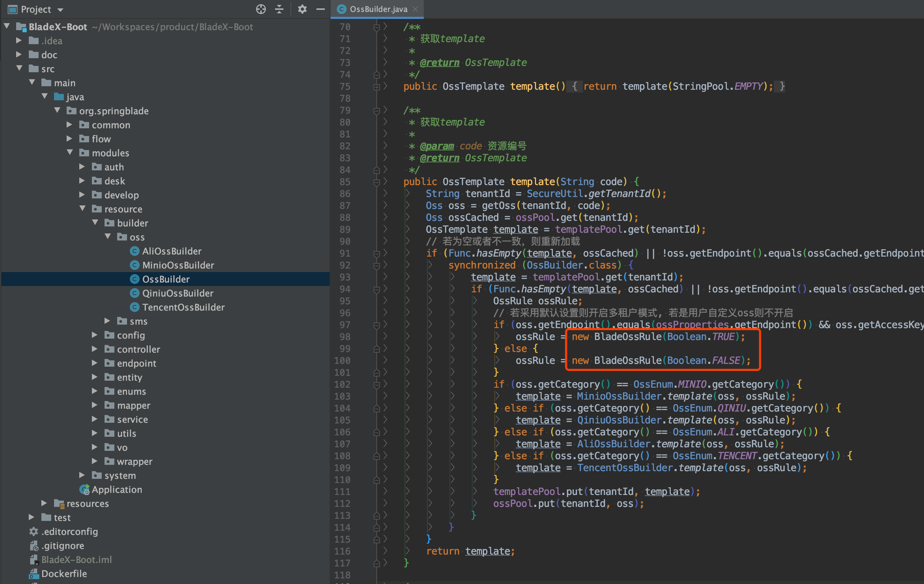Screen dimensions: 924x584
Task: Collapse the resource package
Action: [83, 209]
